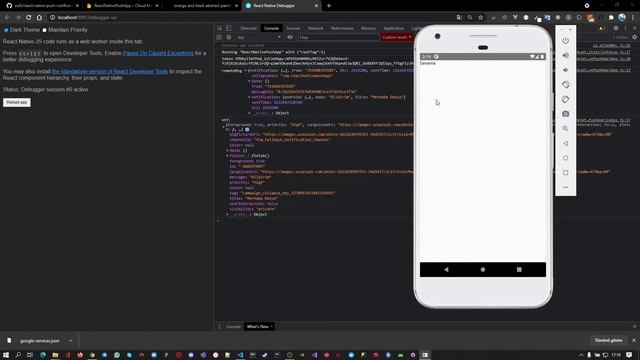Tap Android back button on phone screen

446,269
